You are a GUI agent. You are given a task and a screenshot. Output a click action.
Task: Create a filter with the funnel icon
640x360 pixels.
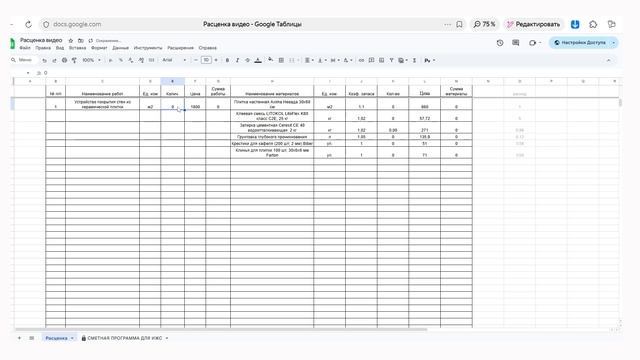pyautogui.click(x=391, y=60)
